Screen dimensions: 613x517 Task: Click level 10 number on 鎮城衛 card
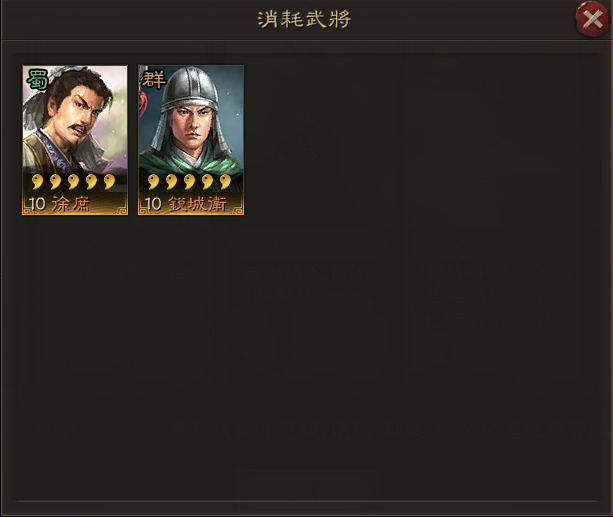pos(153,204)
